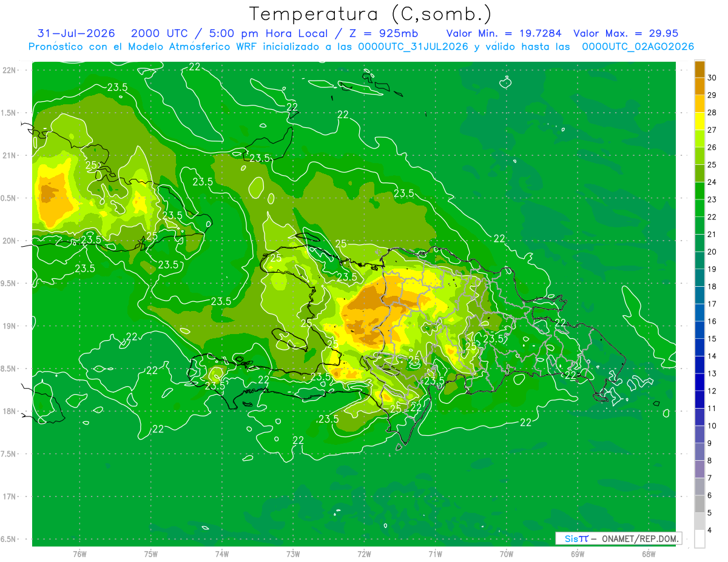Click the legend color between 22 and 23

coord(699,208)
